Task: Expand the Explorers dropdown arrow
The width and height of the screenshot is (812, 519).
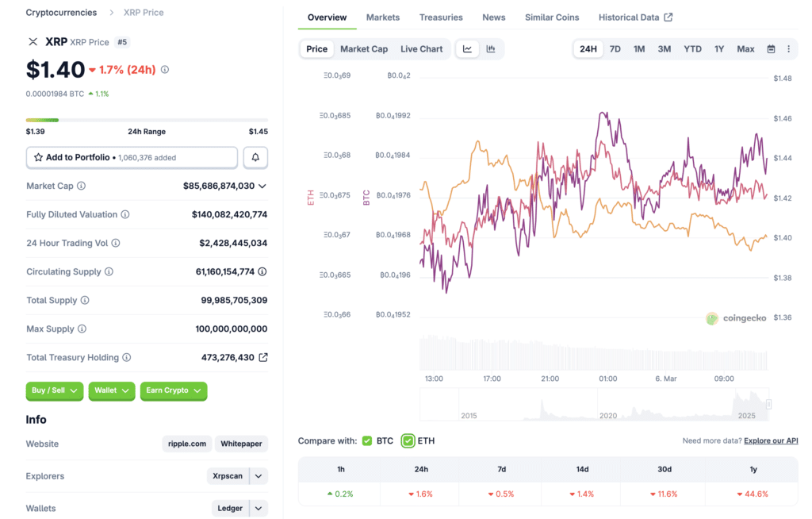Action: click(x=259, y=476)
